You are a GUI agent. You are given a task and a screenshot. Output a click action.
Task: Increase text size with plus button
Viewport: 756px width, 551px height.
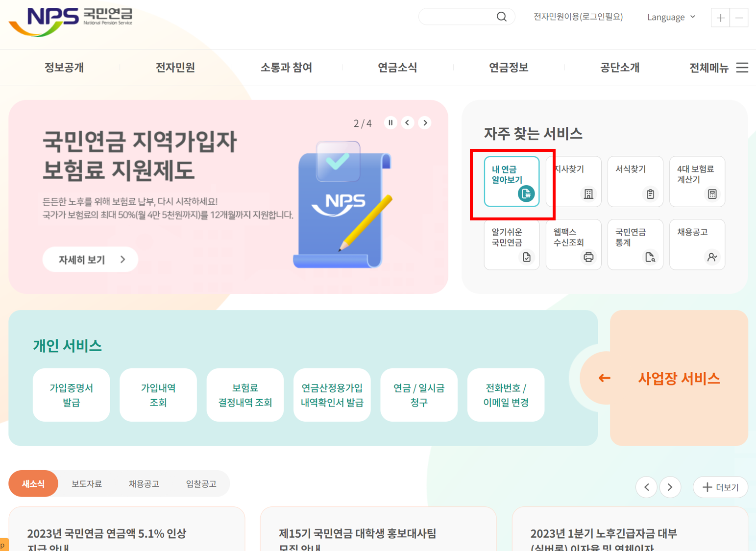(x=720, y=18)
